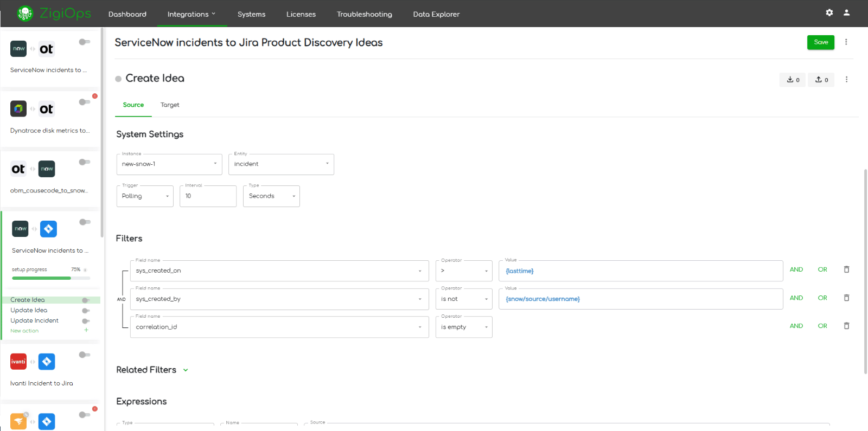
Task: Click the green Save button
Action: (821, 42)
